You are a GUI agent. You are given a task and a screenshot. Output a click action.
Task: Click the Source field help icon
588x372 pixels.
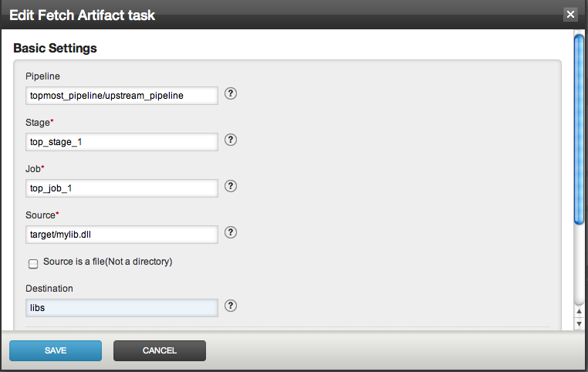coord(230,232)
